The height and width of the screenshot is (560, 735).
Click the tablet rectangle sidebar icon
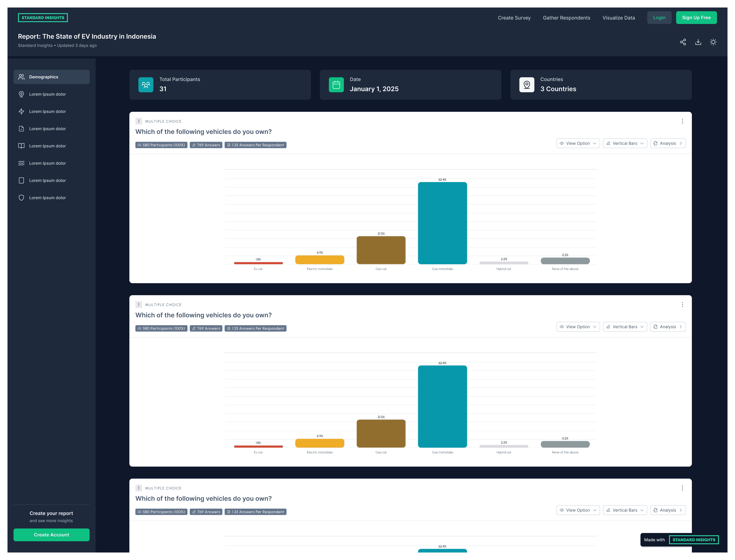click(21, 180)
